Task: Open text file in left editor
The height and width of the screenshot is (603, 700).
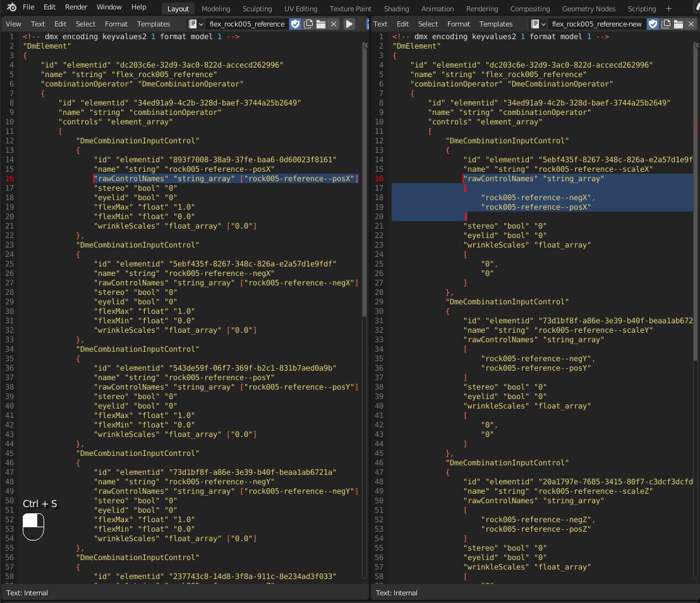Action: pos(320,24)
